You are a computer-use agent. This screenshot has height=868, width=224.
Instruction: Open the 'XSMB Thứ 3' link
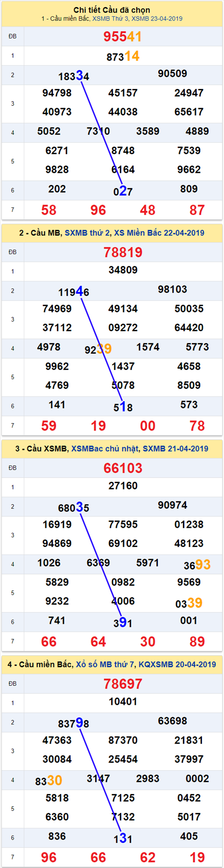click(110, 19)
